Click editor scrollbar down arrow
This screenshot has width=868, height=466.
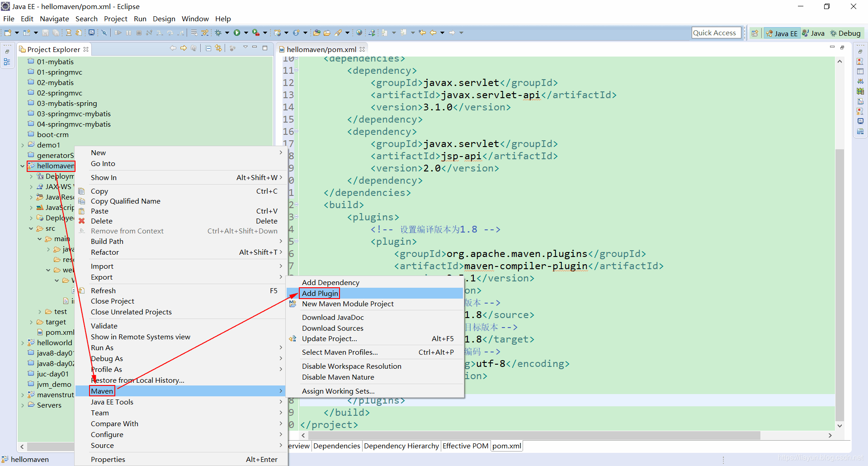(840, 426)
